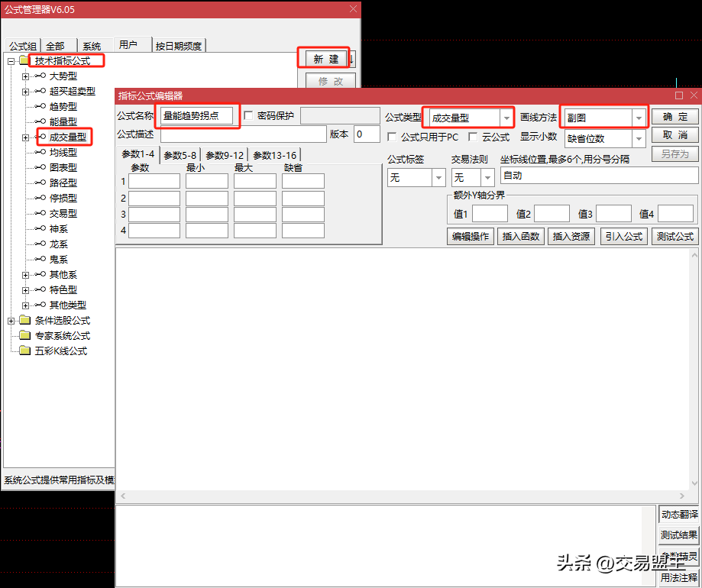The height and width of the screenshot is (588, 702).
Task: Maximize the 指标公式编辑器 window
Action: click(679, 95)
